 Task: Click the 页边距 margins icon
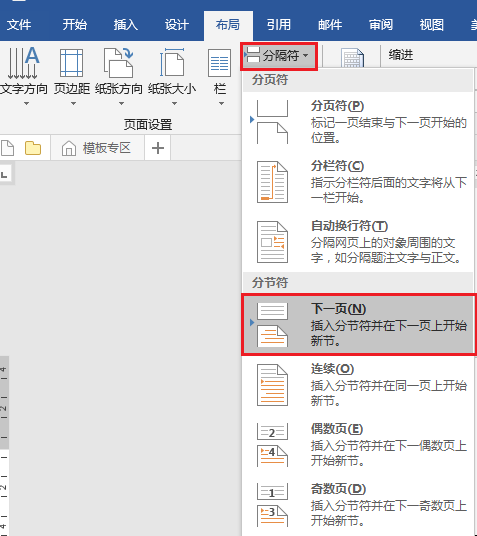tap(71, 63)
